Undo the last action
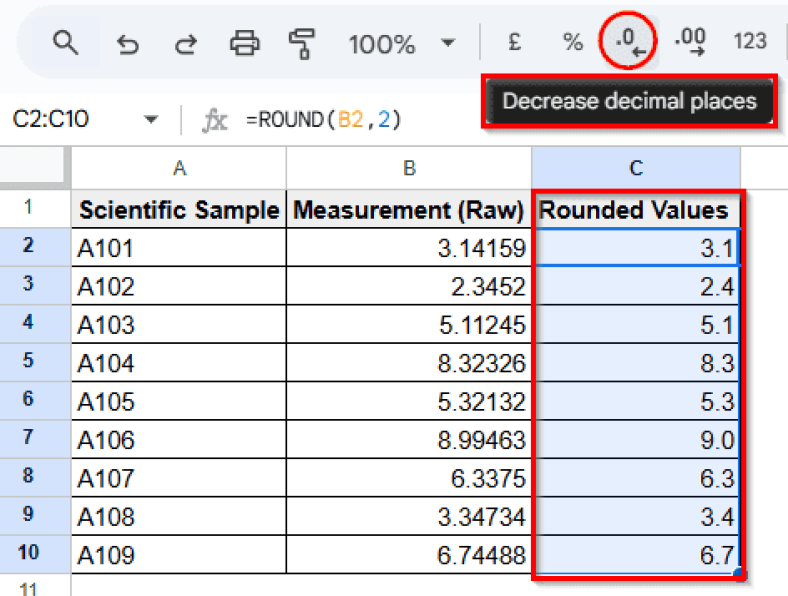Image resolution: width=788 pixels, height=596 pixels. [x=127, y=43]
